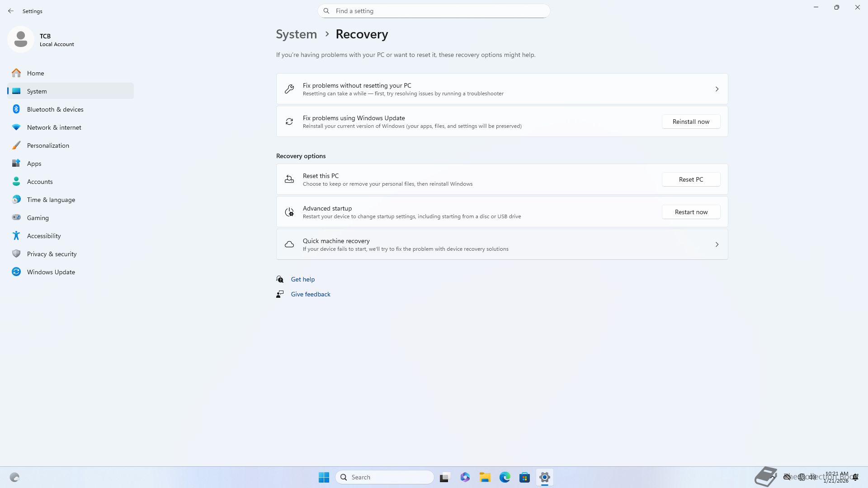Navigate to Windows Update section
This screenshot has height=488, width=868.
tap(51, 272)
